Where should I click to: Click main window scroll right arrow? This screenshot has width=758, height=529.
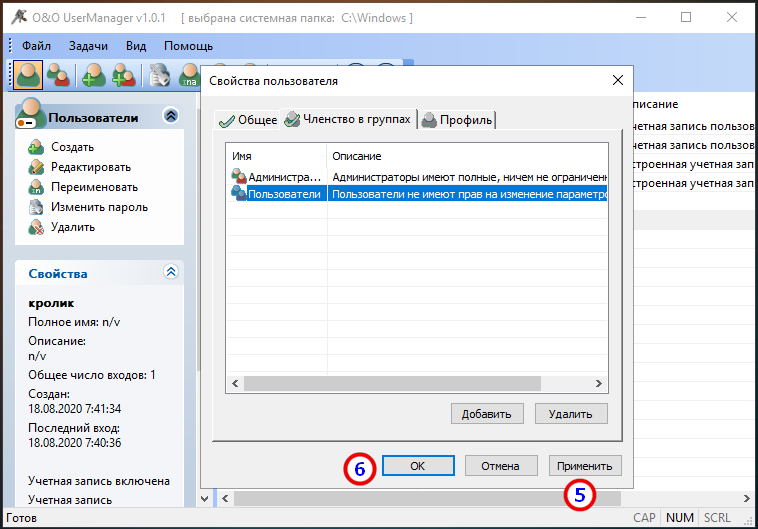pyautogui.click(x=746, y=498)
